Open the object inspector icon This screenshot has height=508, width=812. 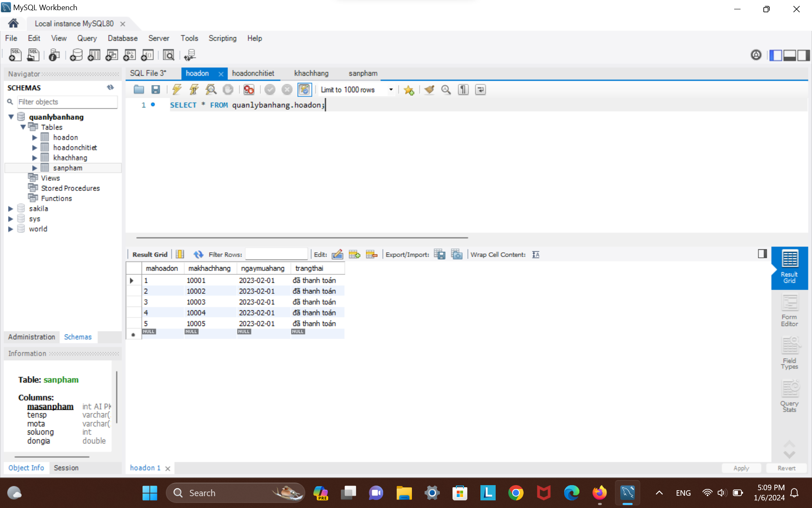54,55
